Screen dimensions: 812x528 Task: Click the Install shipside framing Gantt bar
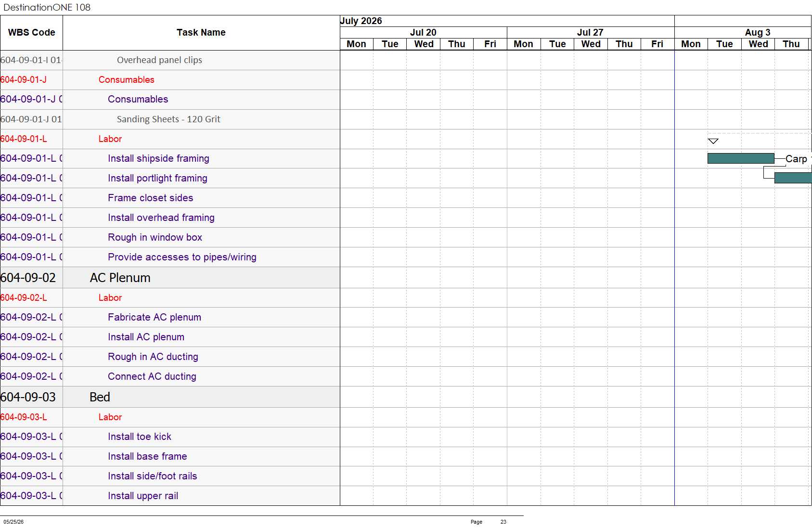(741, 158)
